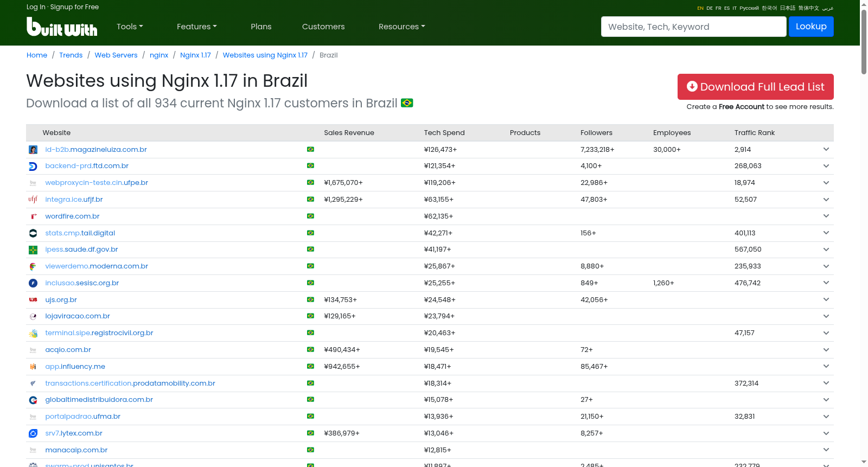Click the prodatamobility favicon
Screen dimensions: 868x467
33,383
